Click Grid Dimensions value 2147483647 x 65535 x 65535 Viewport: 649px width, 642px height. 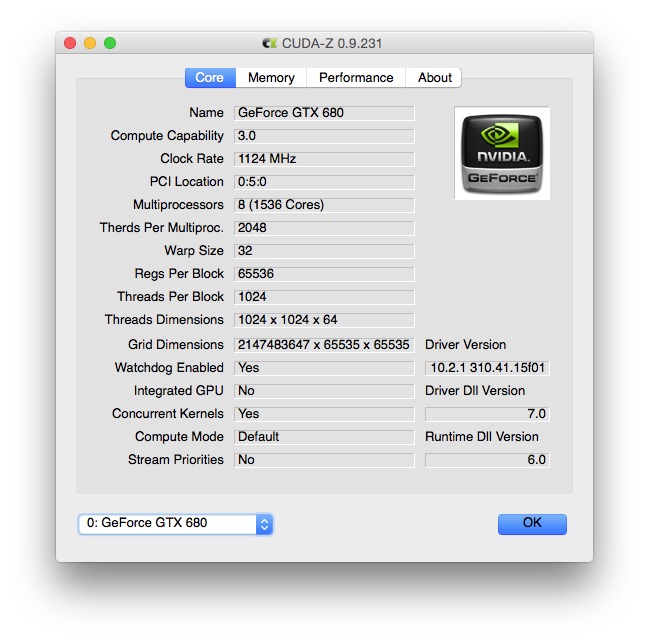(x=324, y=345)
